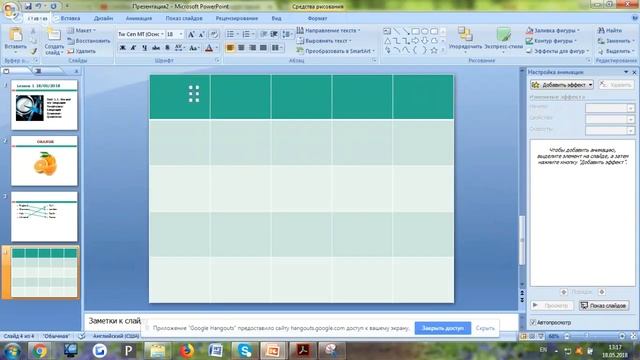
Task: Click the Заметки к слайду notes field
Action: (302, 321)
